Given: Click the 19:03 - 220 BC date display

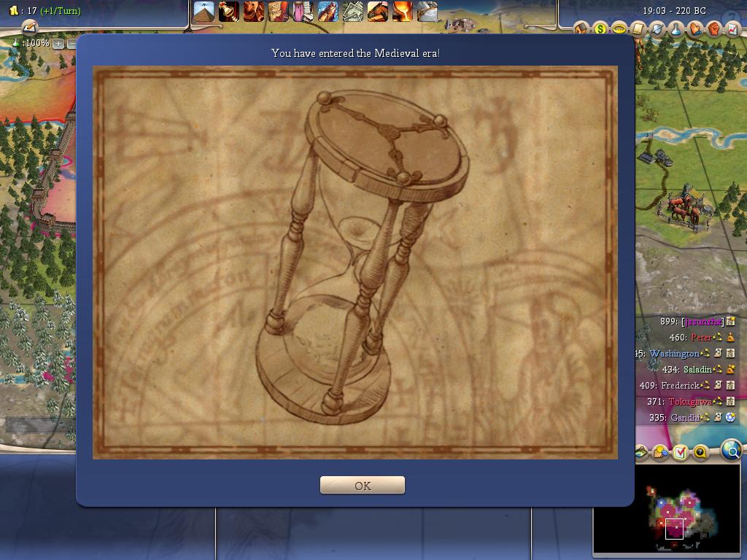Looking at the screenshot, I should pyautogui.click(x=674, y=10).
